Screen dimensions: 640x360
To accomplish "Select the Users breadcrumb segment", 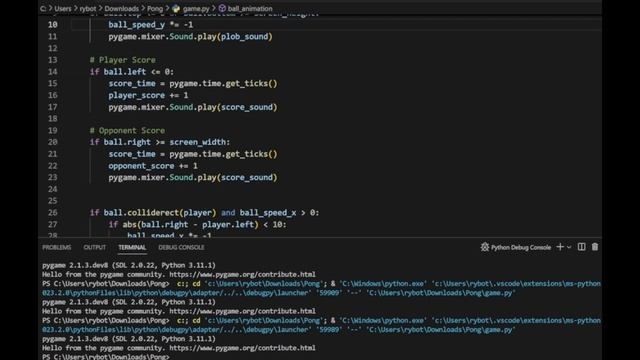I will 63,9.
